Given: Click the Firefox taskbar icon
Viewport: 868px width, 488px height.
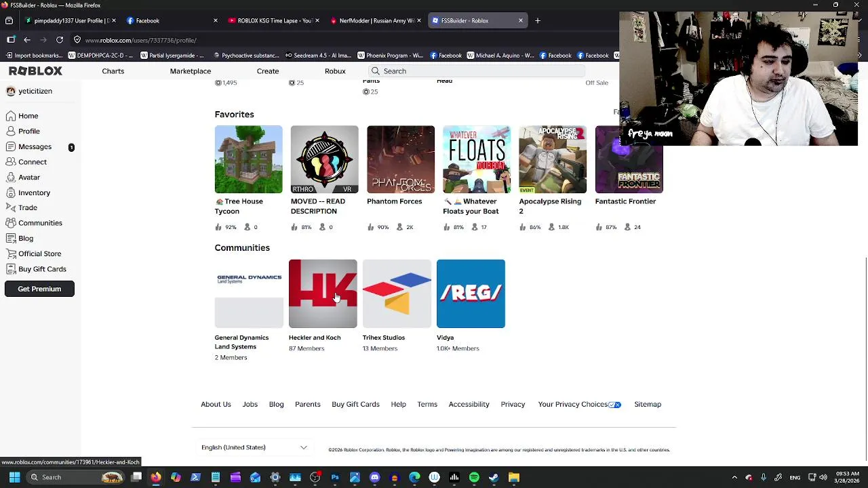Looking at the screenshot, I should point(156,477).
